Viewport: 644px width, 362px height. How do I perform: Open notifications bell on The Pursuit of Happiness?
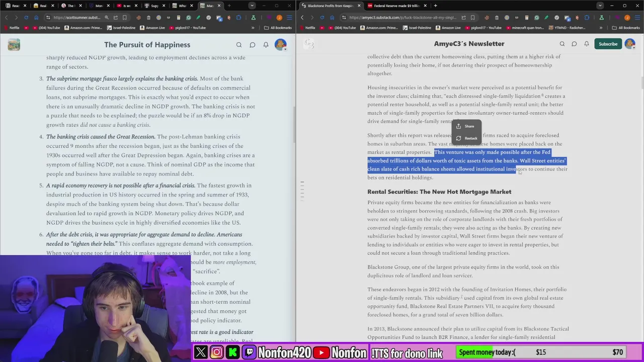266,45
